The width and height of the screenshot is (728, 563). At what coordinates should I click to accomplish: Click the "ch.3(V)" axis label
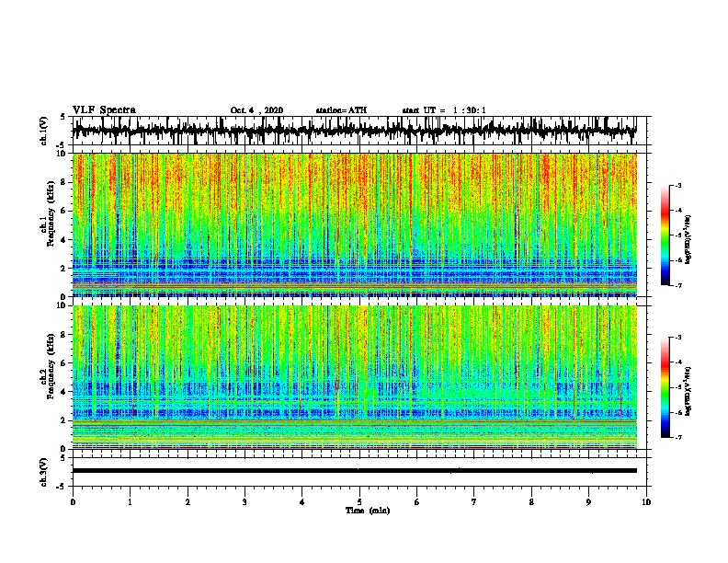coord(44,473)
